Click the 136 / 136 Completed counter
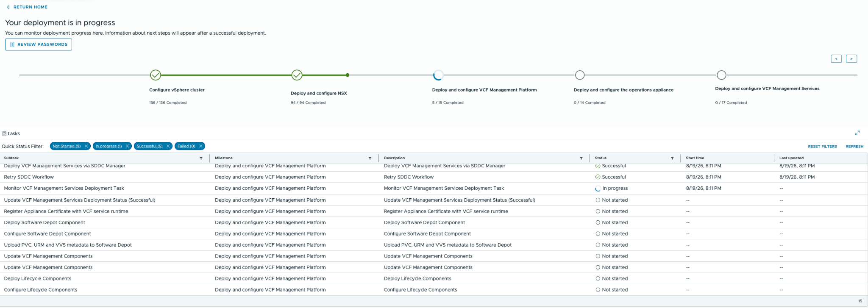 [x=168, y=103]
